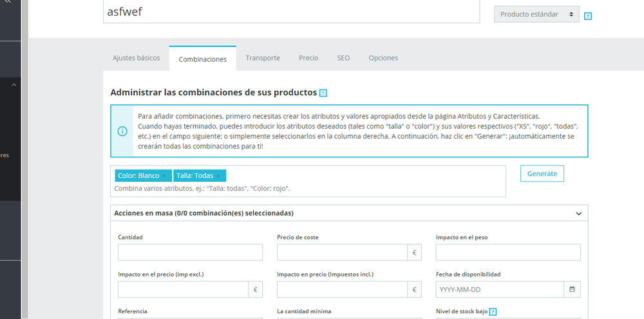This screenshot has width=644, height=319.
Task: Remove the Talla: Todas attribute tag
Action: click(218, 176)
